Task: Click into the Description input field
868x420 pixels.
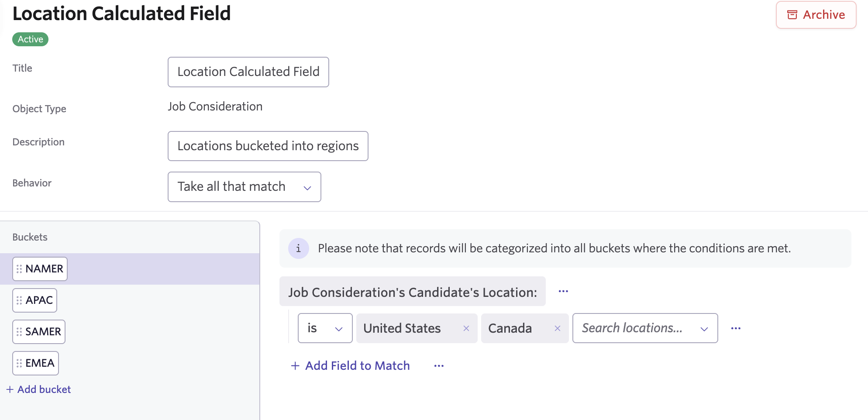Action: coord(268,146)
